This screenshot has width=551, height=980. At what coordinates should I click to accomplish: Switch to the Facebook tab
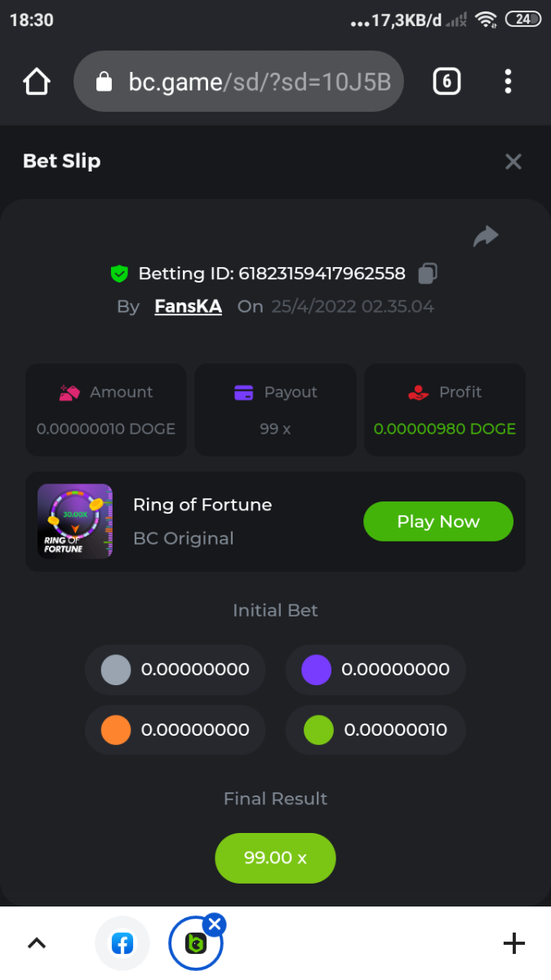pos(122,944)
